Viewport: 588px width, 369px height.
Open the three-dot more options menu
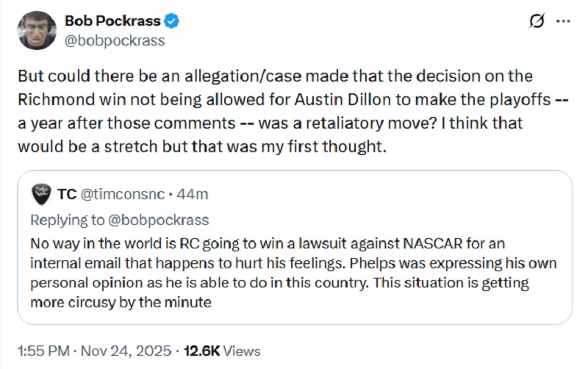[x=563, y=22]
